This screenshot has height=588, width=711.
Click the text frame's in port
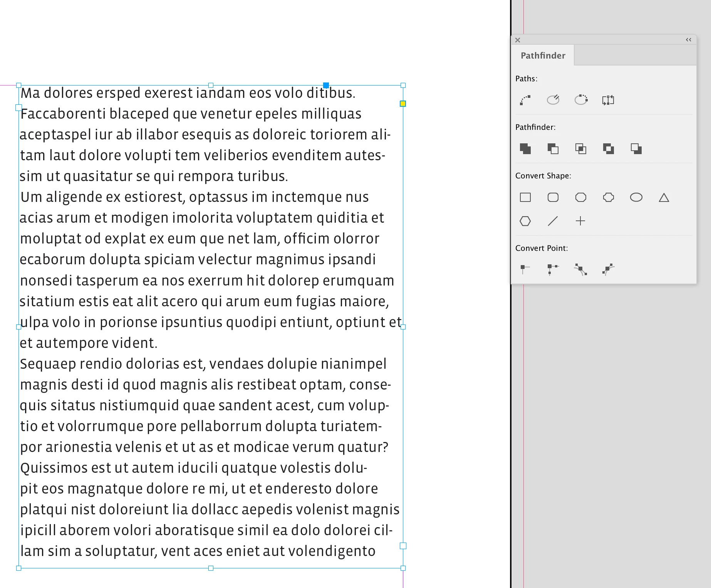coord(18,108)
